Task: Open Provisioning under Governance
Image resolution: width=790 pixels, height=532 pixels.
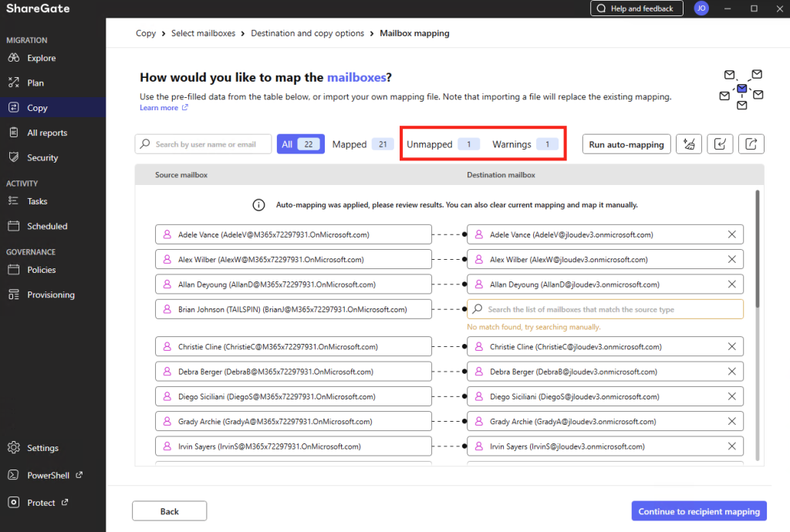Action: click(x=50, y=295)
